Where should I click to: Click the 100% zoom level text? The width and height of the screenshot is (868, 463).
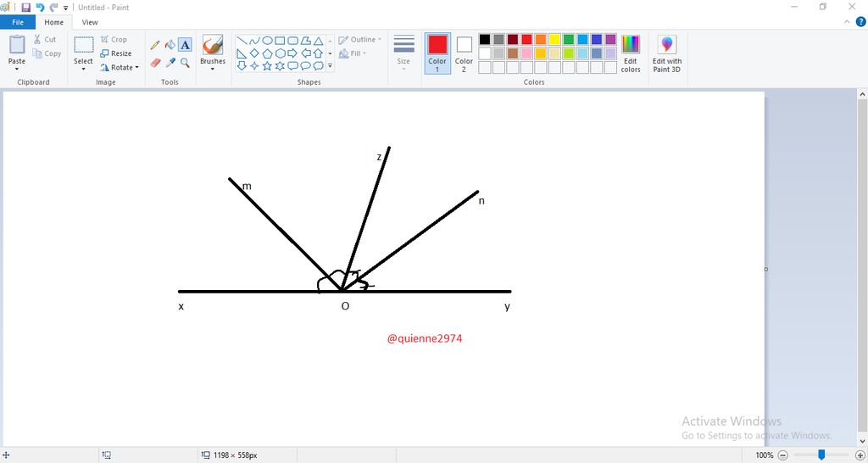(x=764, y=455)
